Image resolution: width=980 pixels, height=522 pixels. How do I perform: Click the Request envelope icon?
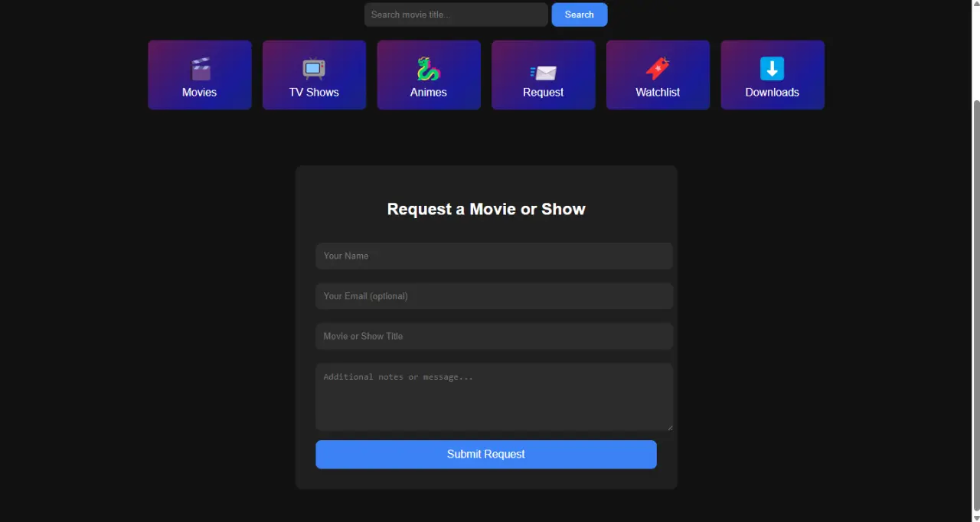[543, 73]
